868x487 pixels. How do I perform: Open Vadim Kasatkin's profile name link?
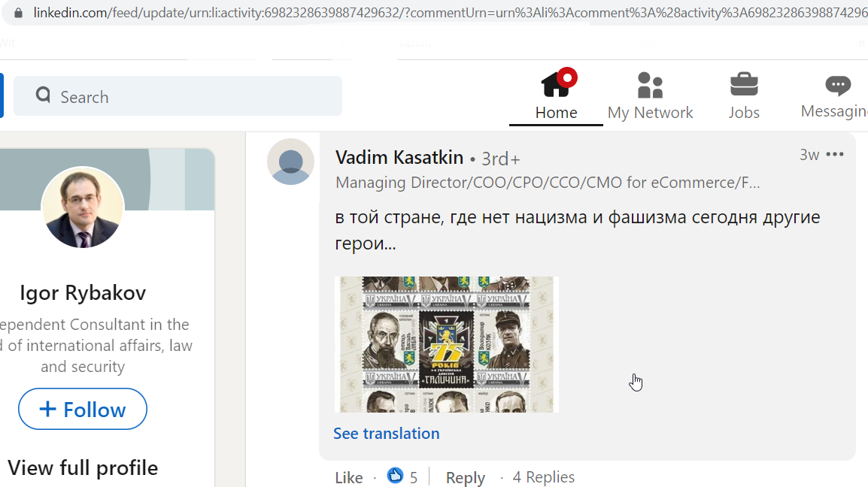pos(399,158)
